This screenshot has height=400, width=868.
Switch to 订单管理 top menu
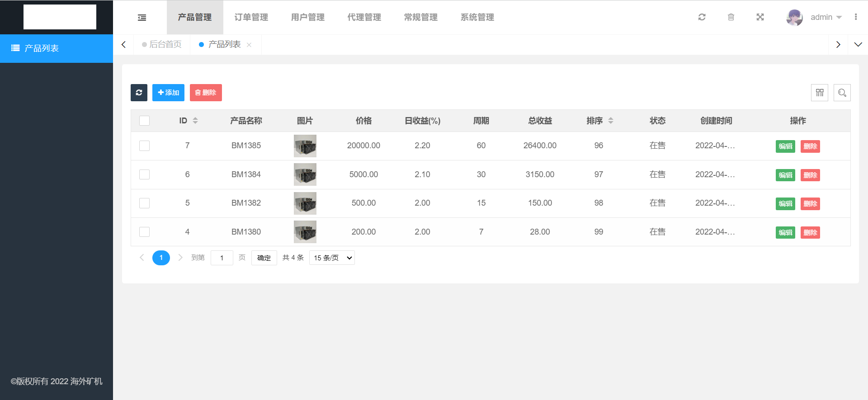click(x=251, y=17)
